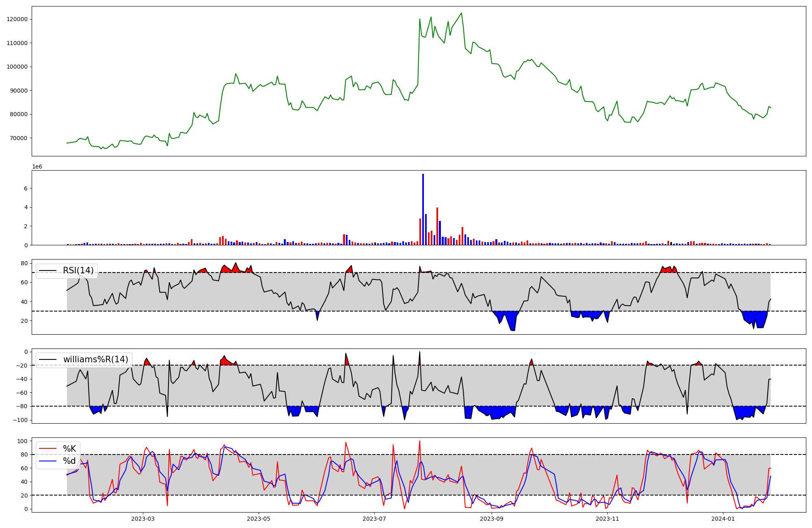The height and width of the screenshot is (528, 812).
Task: Click the blue %d legend line sample
Action: pos(48,461)
